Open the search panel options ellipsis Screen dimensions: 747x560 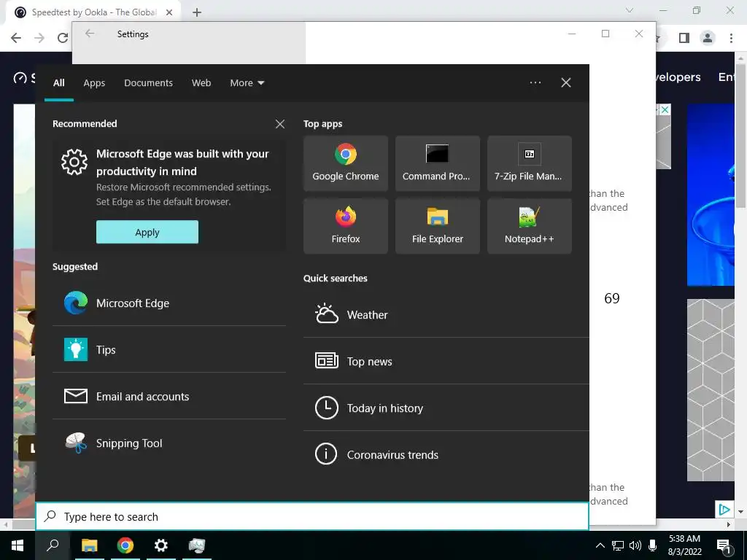535,82
